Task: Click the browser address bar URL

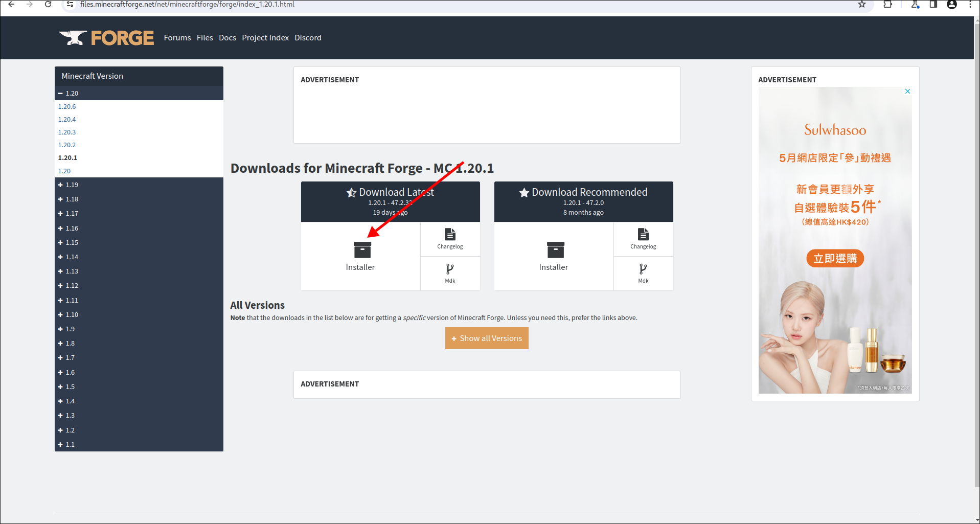Action: pos(187,4)
